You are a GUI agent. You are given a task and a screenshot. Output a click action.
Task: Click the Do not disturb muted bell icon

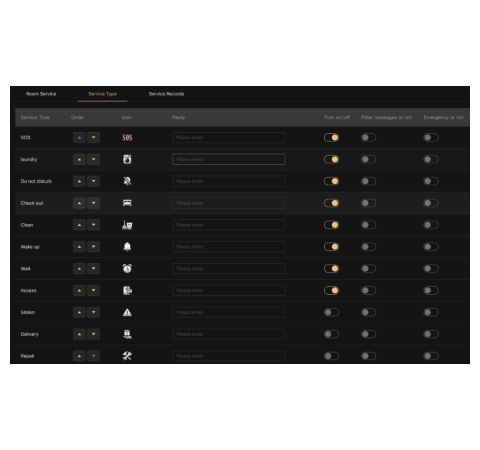pyautogui.click(x=127, y=181)
